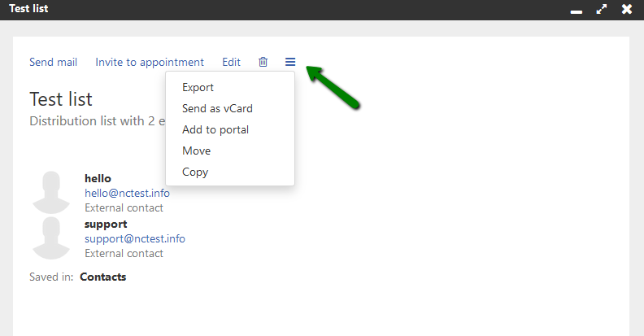Screen dimensions: 644x336
Task: Choose Copy from the actions menu
Action: point(195,172)
